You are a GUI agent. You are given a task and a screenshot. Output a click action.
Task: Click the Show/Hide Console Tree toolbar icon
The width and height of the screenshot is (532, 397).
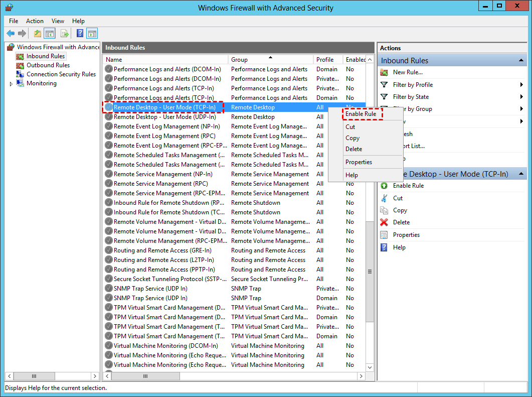click(x=49, y=34)
